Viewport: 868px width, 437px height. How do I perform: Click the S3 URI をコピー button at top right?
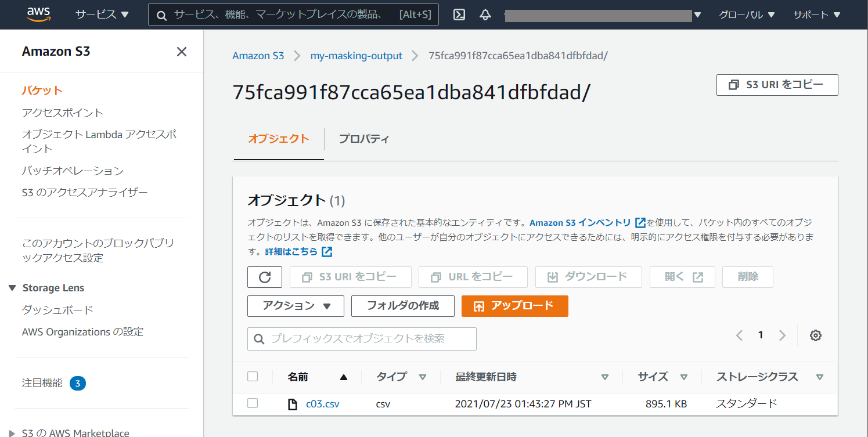[777, 85]
